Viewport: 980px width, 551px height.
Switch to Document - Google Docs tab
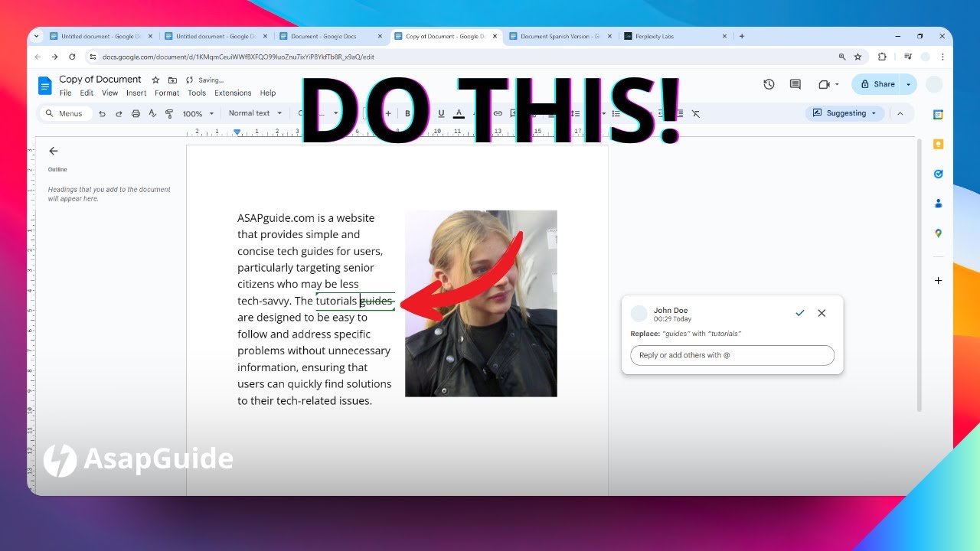tap(331, 36)
